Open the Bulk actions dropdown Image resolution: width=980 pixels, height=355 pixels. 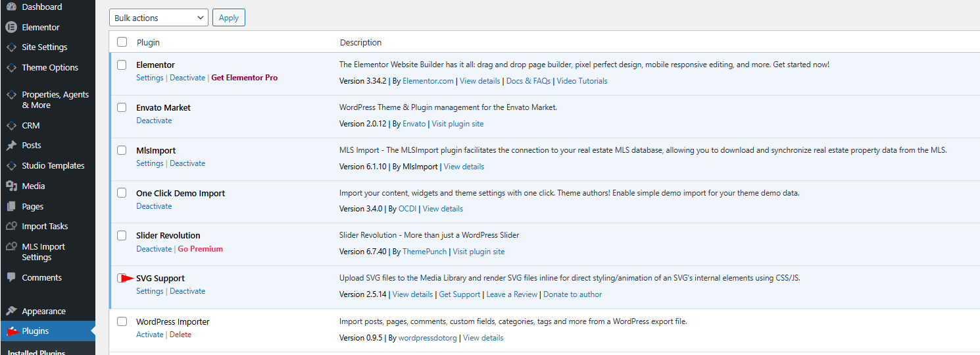[x=159, y=18]
